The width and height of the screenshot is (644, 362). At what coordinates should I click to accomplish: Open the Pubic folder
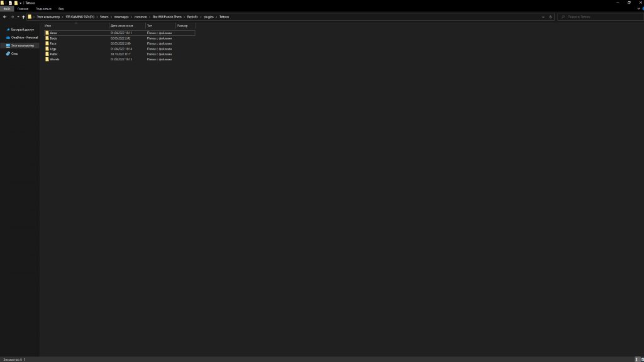tap(53, 54)
